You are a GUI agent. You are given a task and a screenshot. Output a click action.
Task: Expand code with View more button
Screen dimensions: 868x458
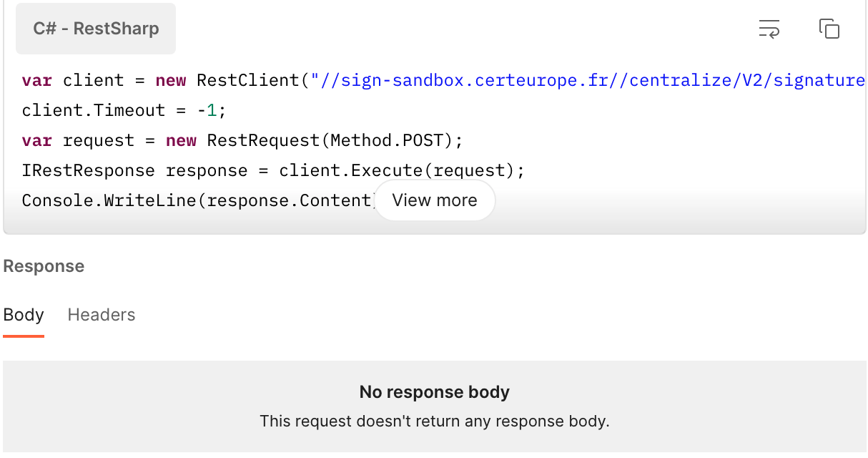coord(435,200)
